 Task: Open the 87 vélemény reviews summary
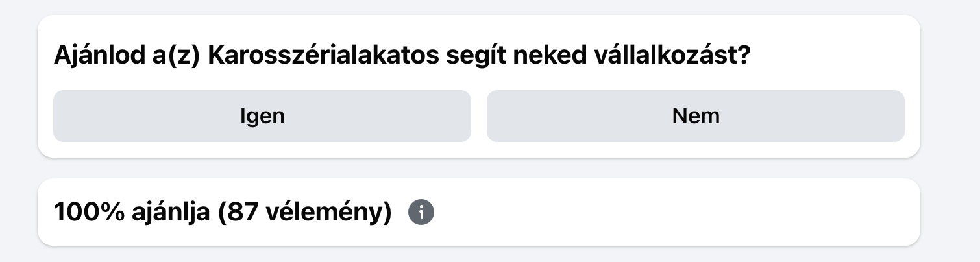click(306, 213)
